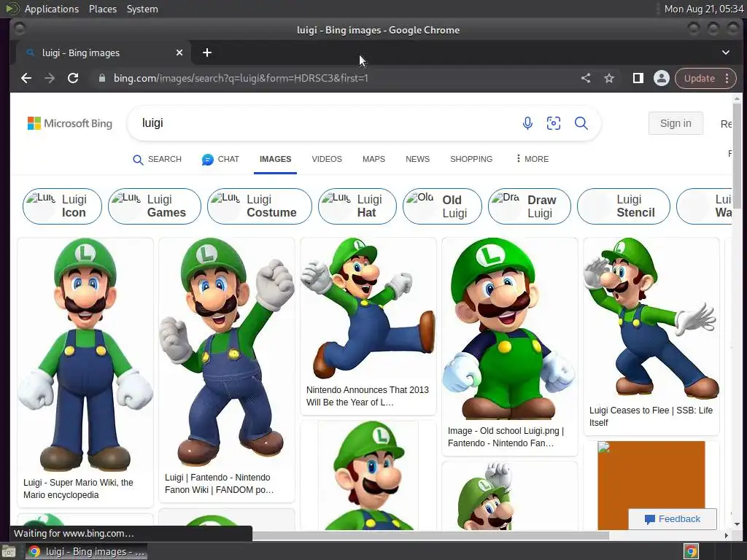Go to Microsoft Bing logo home

[x=70, y=123]
